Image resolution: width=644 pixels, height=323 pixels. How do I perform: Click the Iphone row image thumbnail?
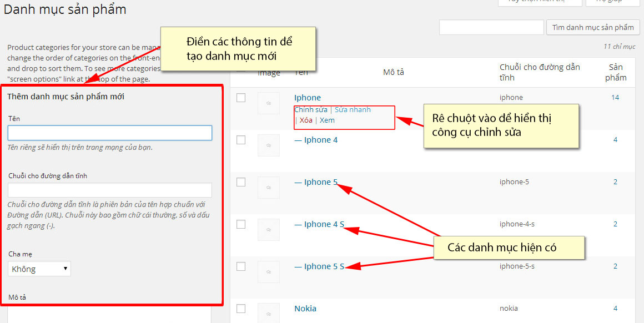269,103
